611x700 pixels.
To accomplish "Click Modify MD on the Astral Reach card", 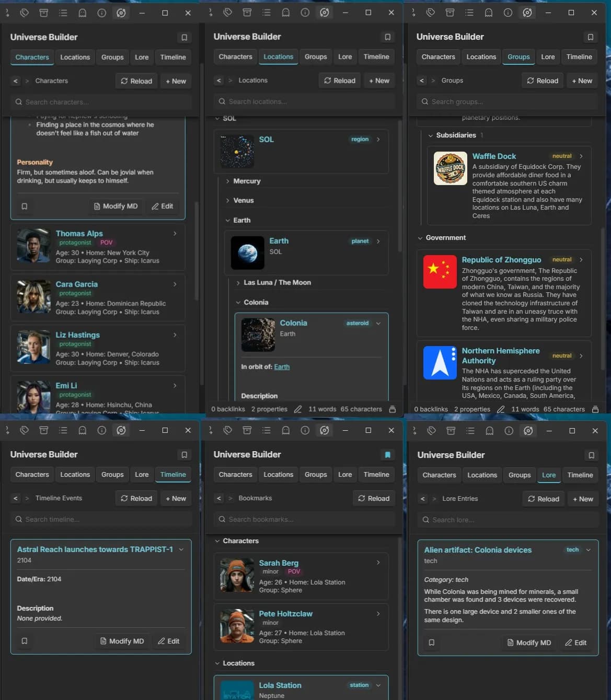I will tap(122, 641).
